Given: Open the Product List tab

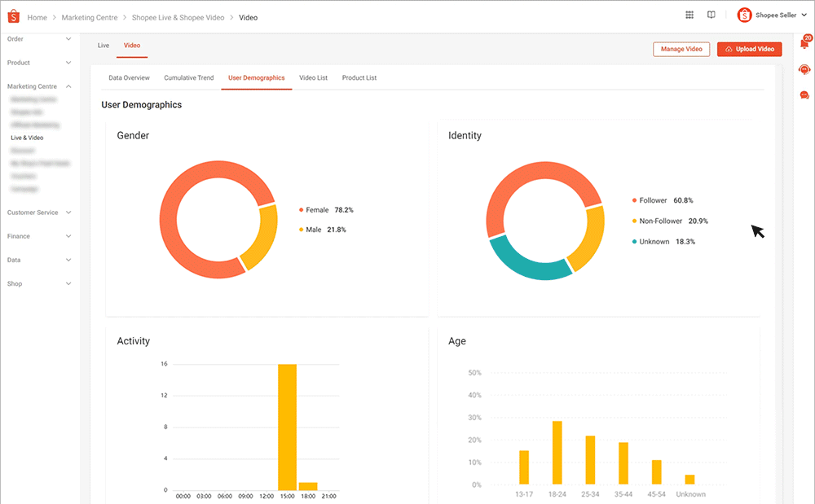Looking at the screenshot, I should click(359, 78).
